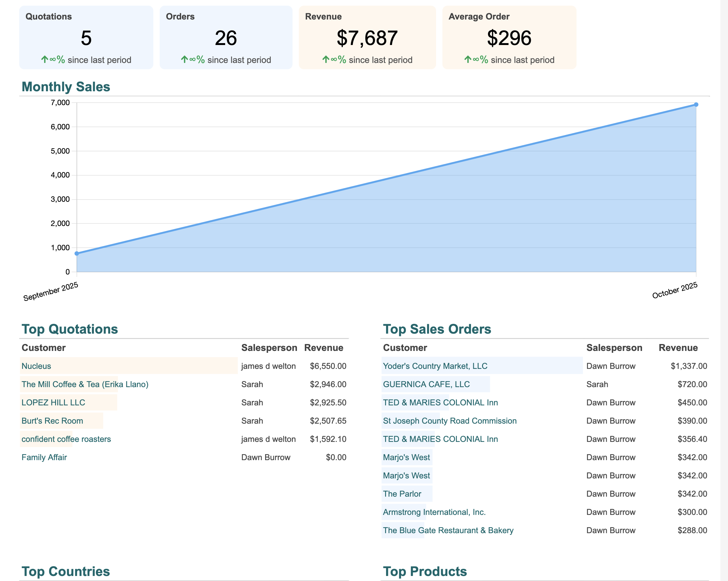
Task: Open Armstrong International sales order
Action: pyautogui.click(x=434, y=512)
